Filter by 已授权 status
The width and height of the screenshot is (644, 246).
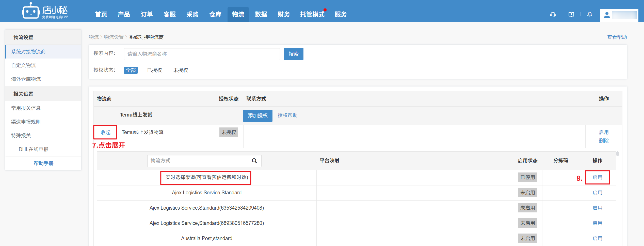pos(154,70)
